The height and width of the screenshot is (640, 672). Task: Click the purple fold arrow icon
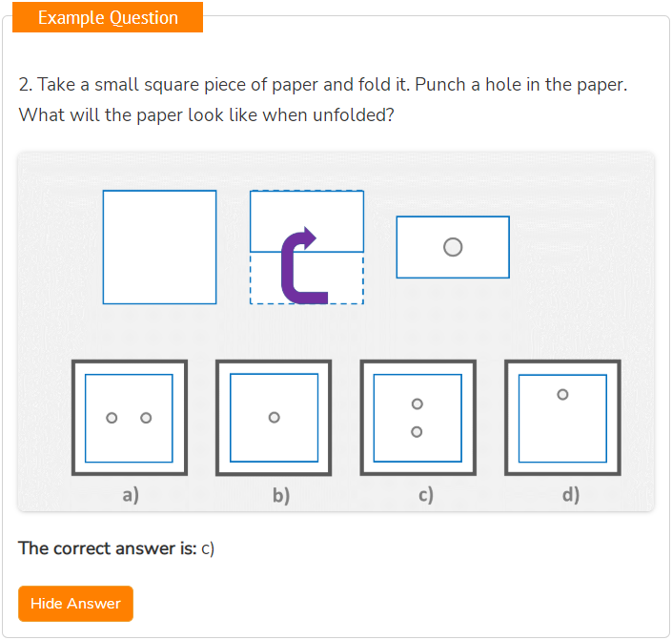[304, 265]
